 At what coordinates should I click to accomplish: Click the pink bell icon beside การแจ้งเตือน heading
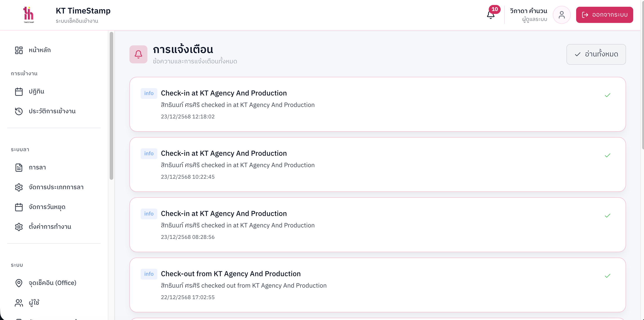(138, 54)
